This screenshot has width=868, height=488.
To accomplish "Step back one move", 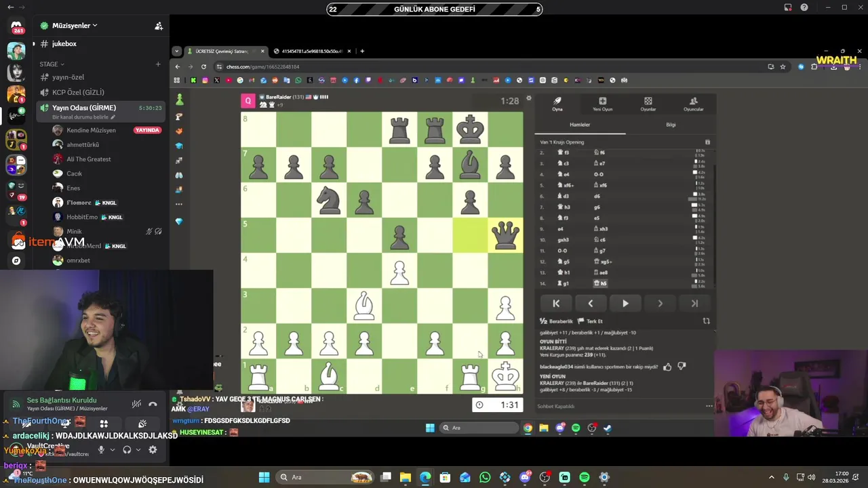I will [x=591, y=304].
